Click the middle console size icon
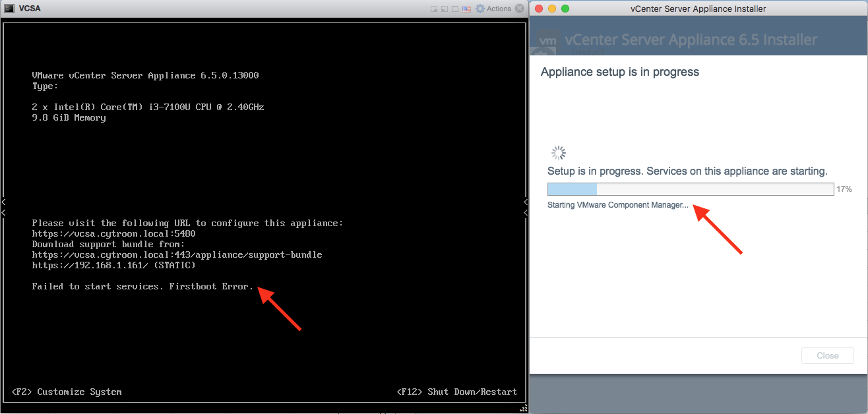868x414 pixels. (x=445, y=9)
